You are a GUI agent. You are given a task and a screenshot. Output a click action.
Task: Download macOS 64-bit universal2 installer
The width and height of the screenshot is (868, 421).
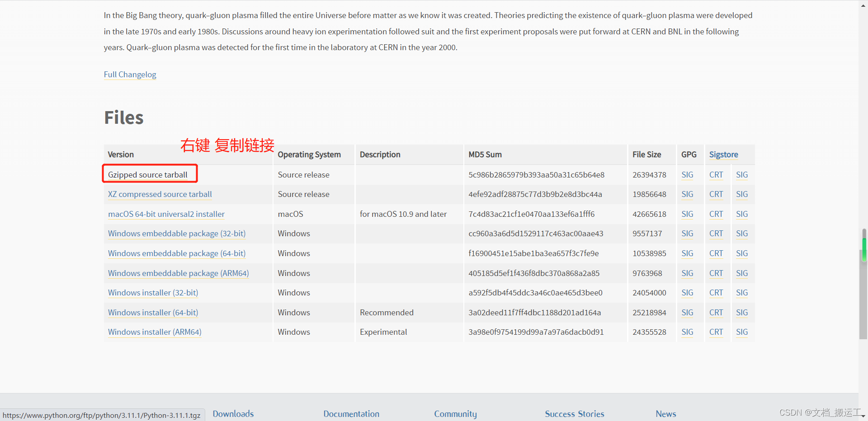(166, 214)
